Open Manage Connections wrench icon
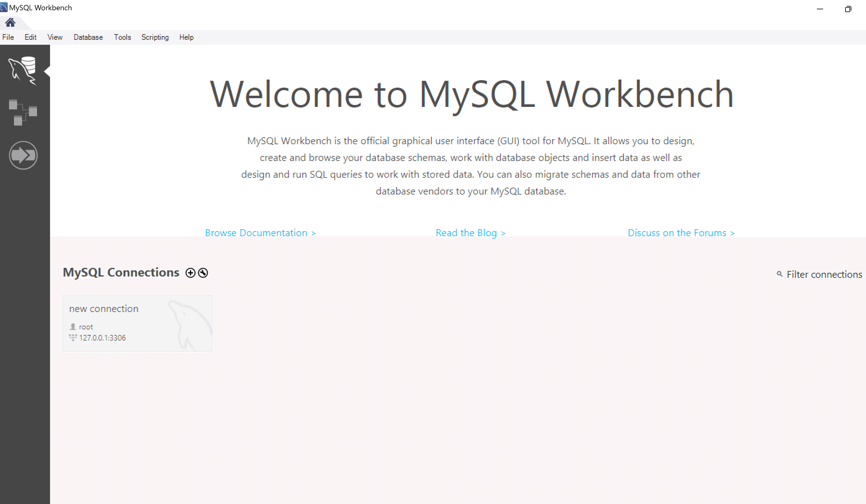 pyautogui.click(x=203, y=273)
